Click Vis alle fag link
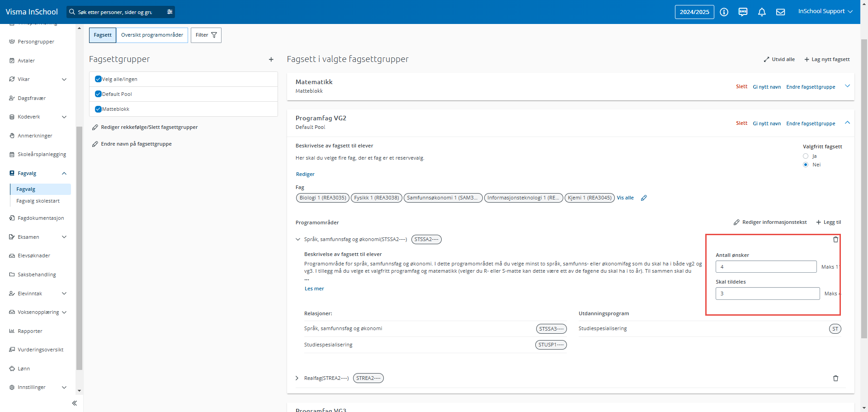 [625, 198]
